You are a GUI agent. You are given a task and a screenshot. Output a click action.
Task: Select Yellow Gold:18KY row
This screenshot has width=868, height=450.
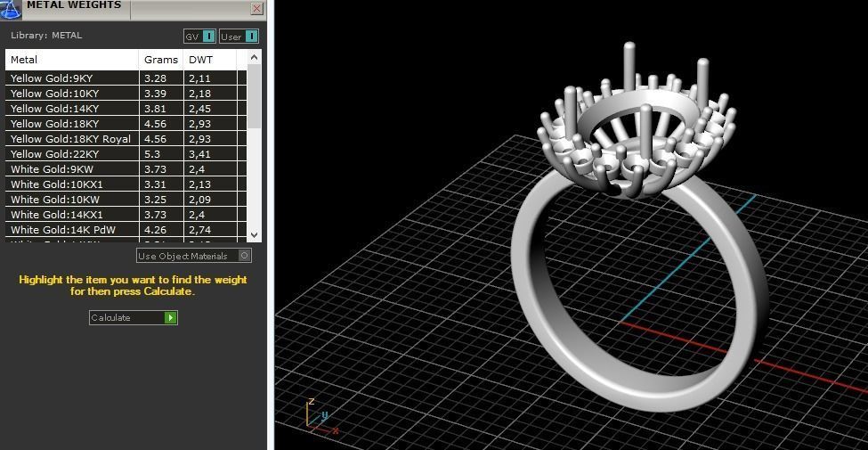tap(126, 124)
